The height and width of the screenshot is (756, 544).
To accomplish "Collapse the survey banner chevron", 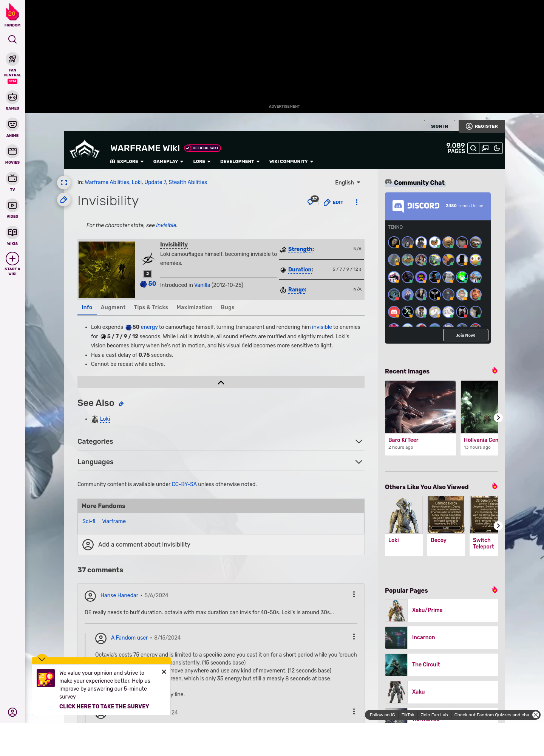I will coord(42,658).
